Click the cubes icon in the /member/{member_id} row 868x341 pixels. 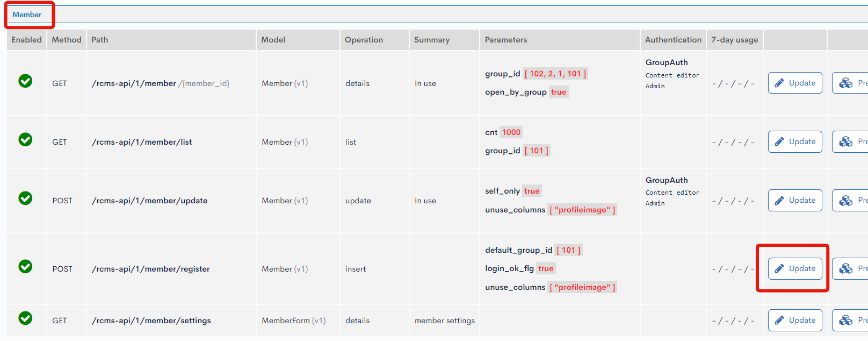(x=846, y=83)
